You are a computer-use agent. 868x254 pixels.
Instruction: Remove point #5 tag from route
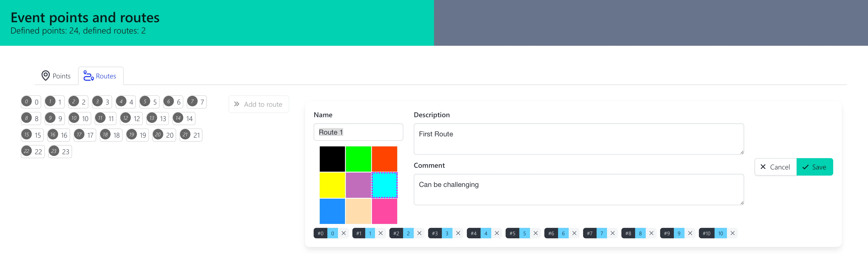pyautogui.click(x=535, y=233)
